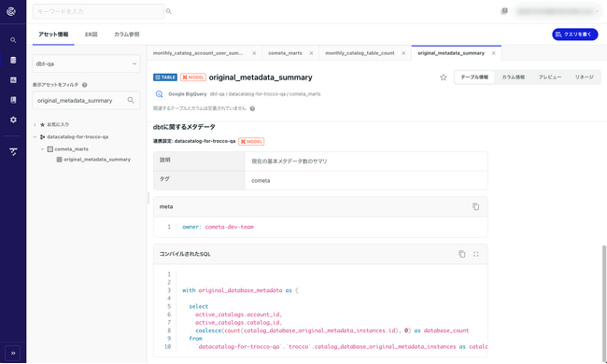Viewport: 607px width, 364px height.
Task: Select cometa_marts dataset in the tree
Action: tap(71, 149)
